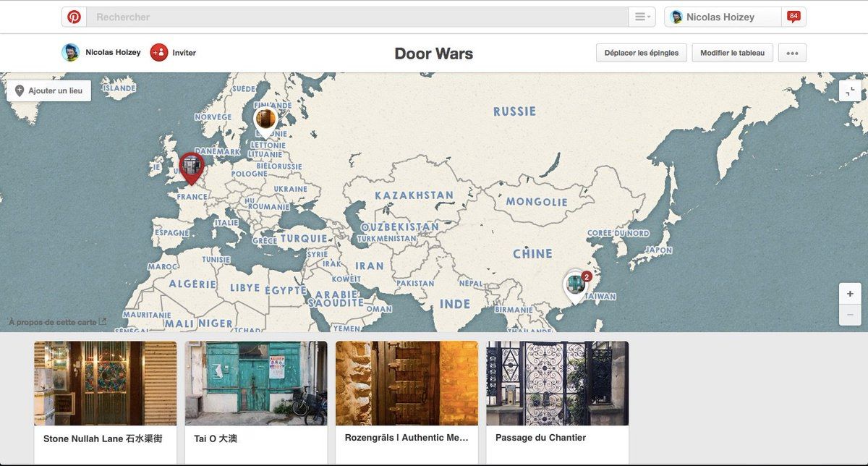Select the red map pin over France
Screen dimensions: 868x466
tap(192, 166)
